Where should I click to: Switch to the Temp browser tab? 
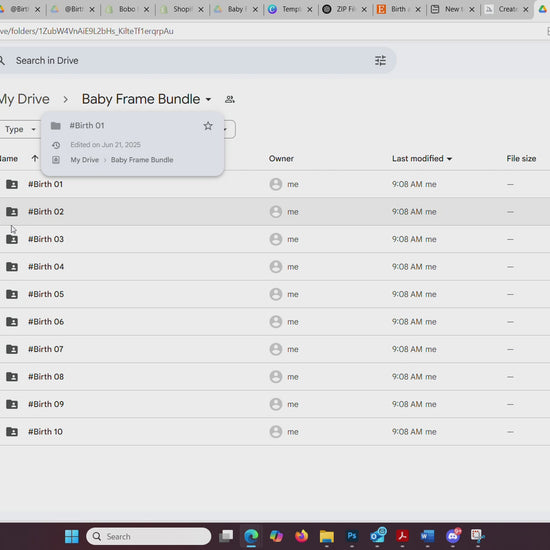click(290, 9)
